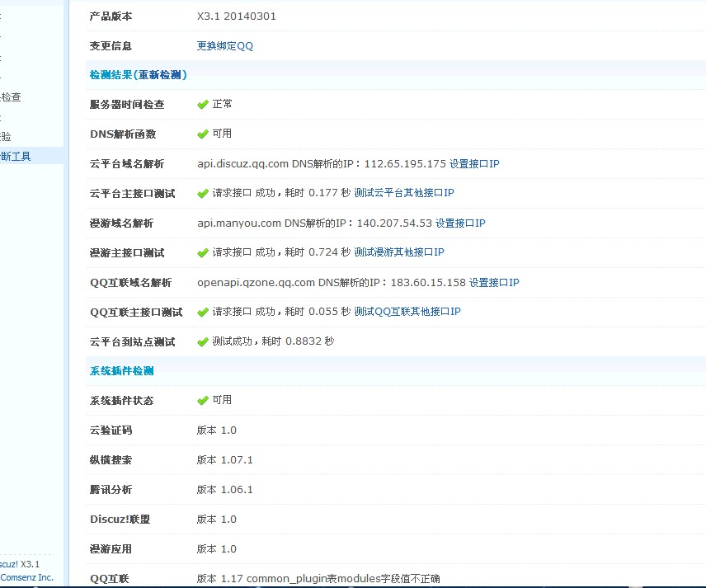This screenshot has height=588, width=706.
Task: Select the 漫游应用 plugin label
Action: pos(111,549)
